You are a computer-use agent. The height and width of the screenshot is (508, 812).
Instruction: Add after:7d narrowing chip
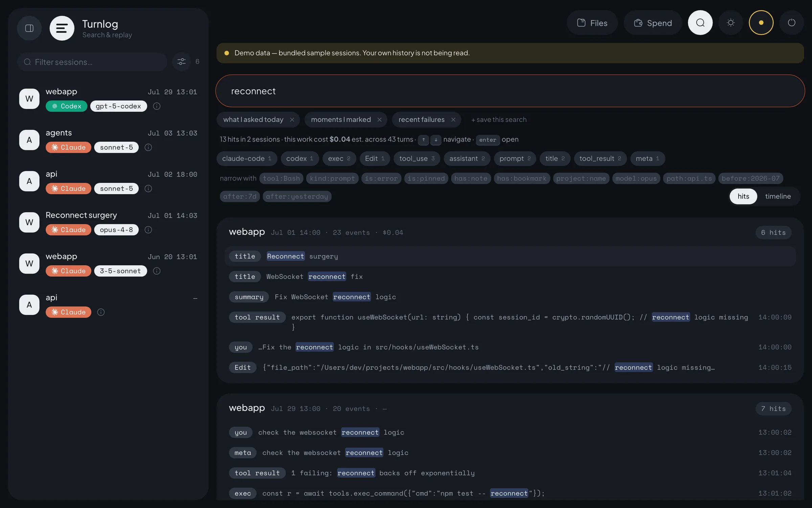tap(240, 196)
